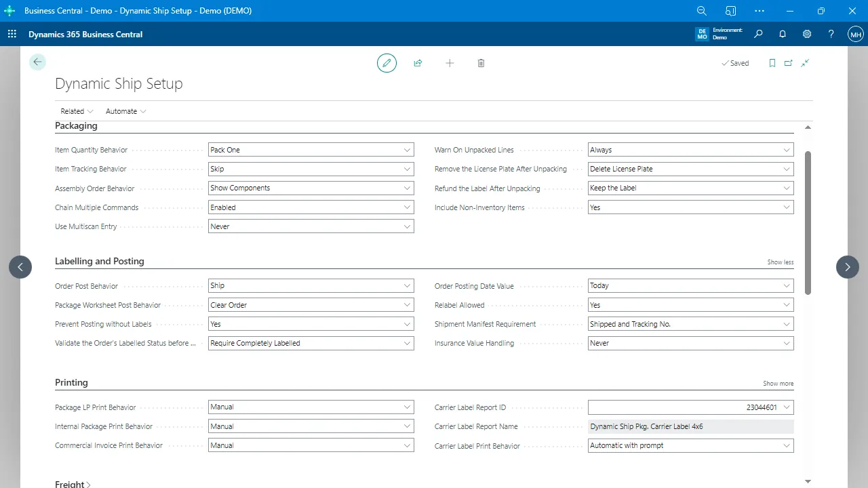868x488 pixels.
Task: Expand the Freight section
Action: pyautogui.click(x=73, y=484)
